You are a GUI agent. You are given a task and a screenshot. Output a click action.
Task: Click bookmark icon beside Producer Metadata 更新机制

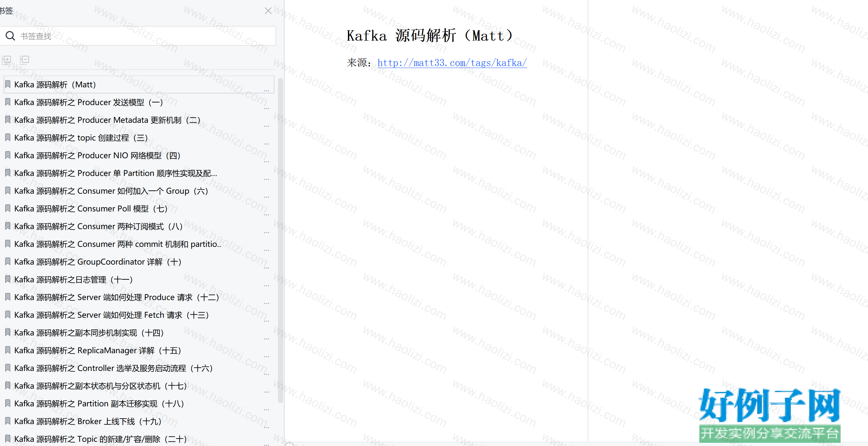(8, 120)
